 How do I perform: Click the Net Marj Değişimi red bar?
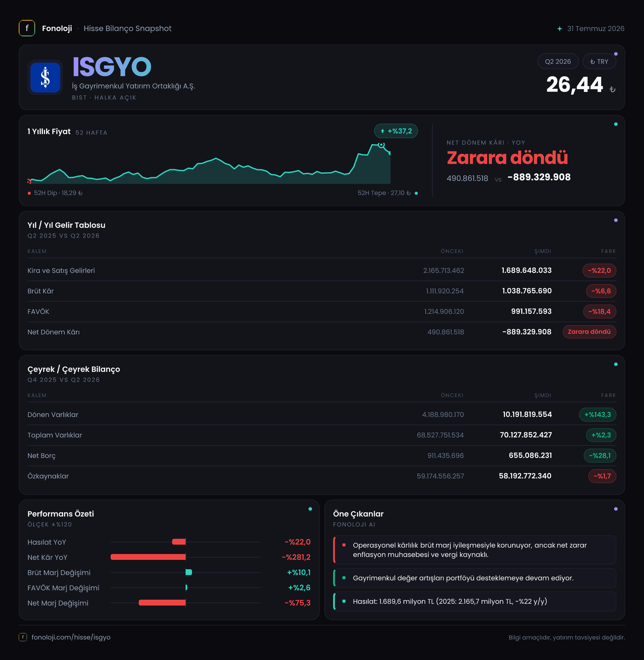coord(162,603)
